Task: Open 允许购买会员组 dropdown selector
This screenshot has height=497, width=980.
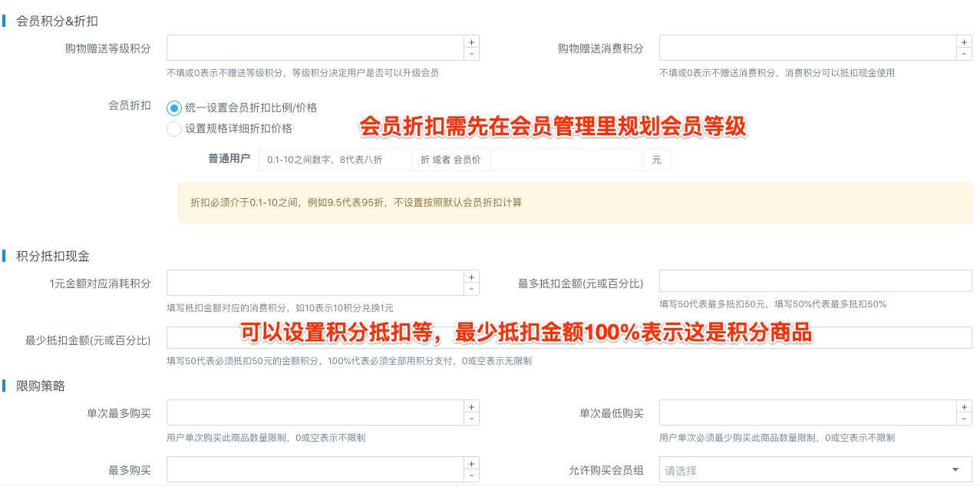Action: point(806,470)
